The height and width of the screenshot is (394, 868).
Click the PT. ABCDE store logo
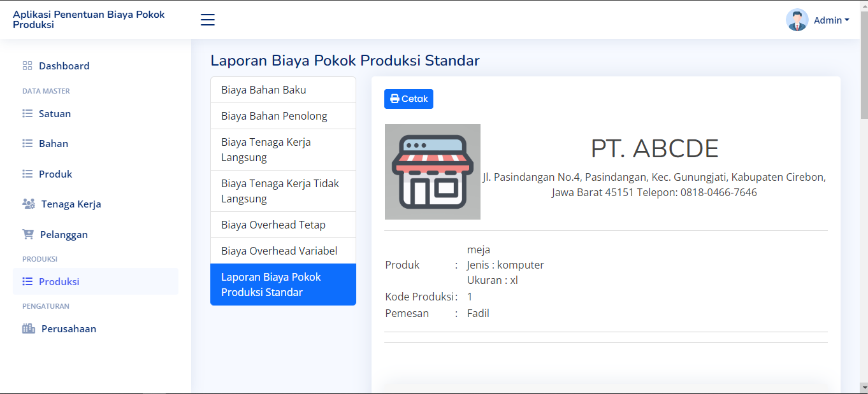tap(432, 171)
